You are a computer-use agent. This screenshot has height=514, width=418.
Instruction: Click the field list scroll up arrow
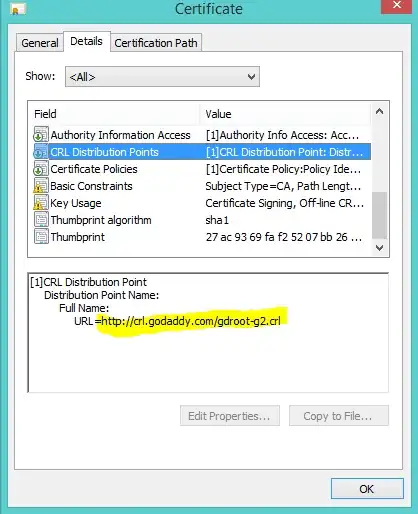[x=379, y=111]
